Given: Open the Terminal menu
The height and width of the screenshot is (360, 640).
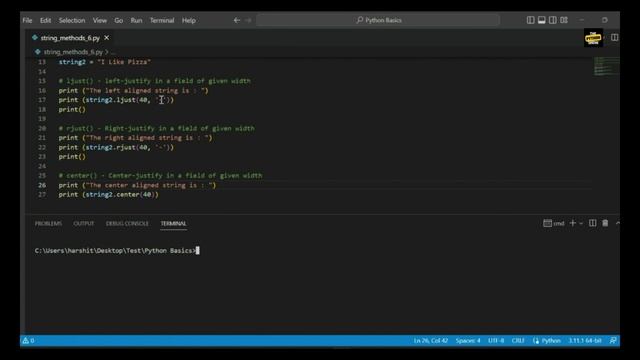Looking at the screenshot, I should pos(162,20).
